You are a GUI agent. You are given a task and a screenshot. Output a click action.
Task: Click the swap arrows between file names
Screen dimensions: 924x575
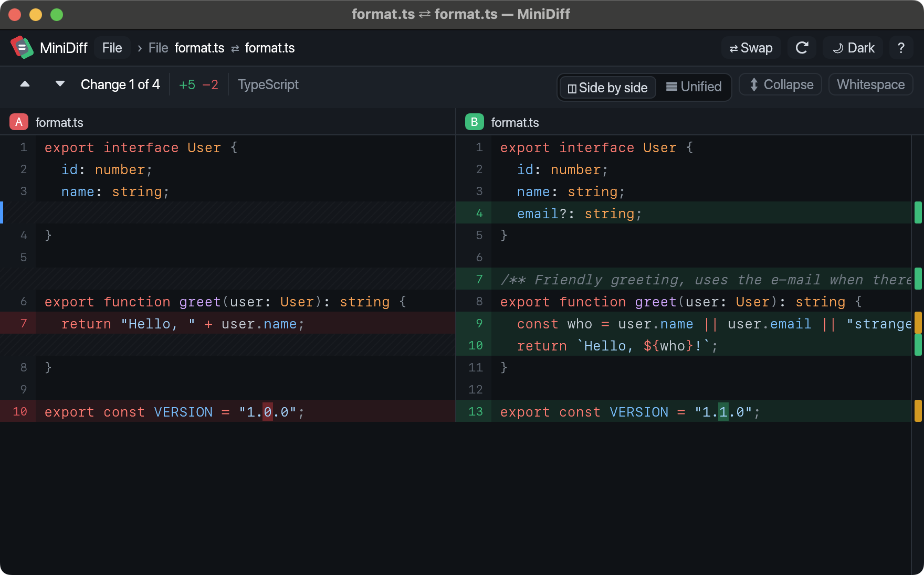click(235, 48)
